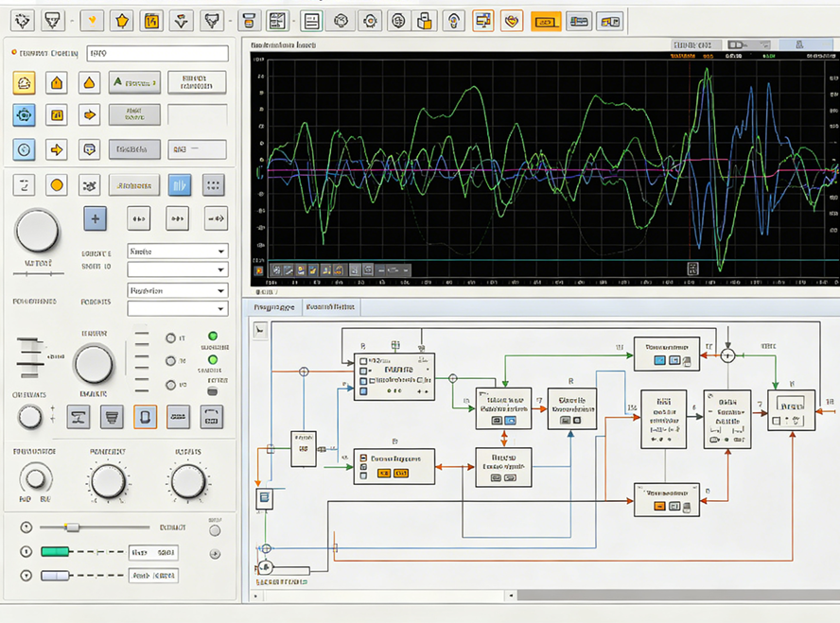Switch to the first tab above the block diagram
840x623 pixels.
point(273,307)
